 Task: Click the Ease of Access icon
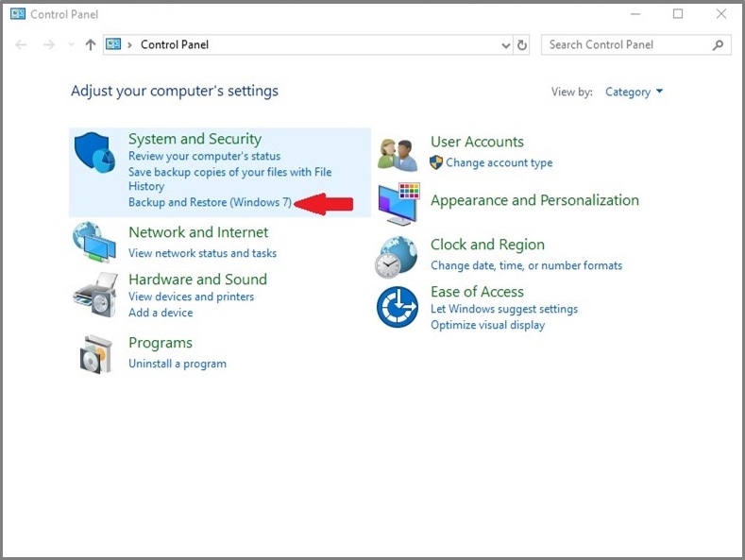click(397, 307)
